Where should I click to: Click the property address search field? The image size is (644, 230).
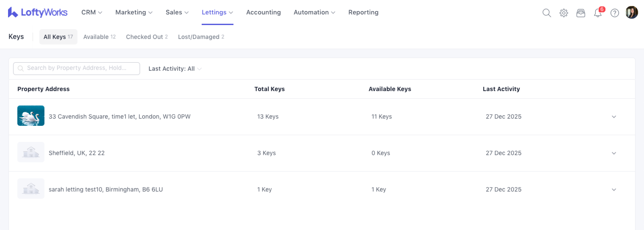pyautogui.click(x=76, y=68)
